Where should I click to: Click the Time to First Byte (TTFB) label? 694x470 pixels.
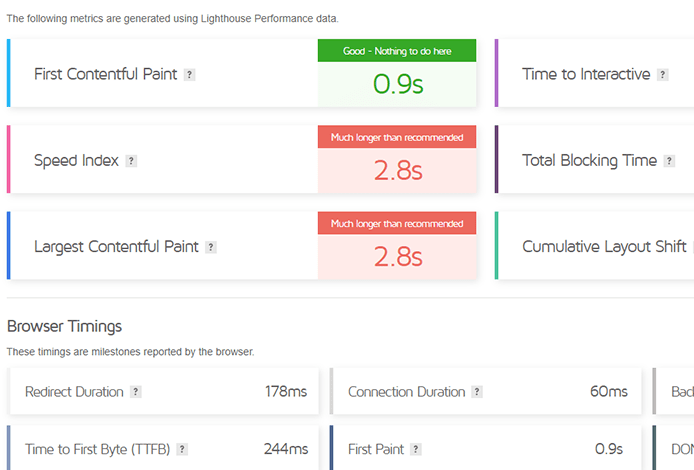[x=97, y=449]
